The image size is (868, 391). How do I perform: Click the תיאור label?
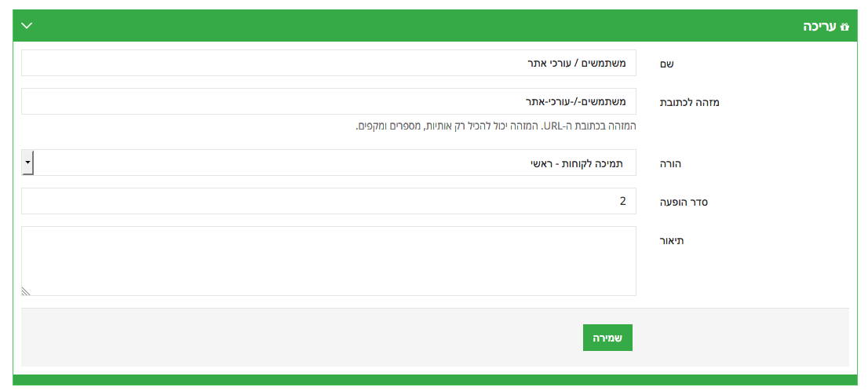(672, 241)
